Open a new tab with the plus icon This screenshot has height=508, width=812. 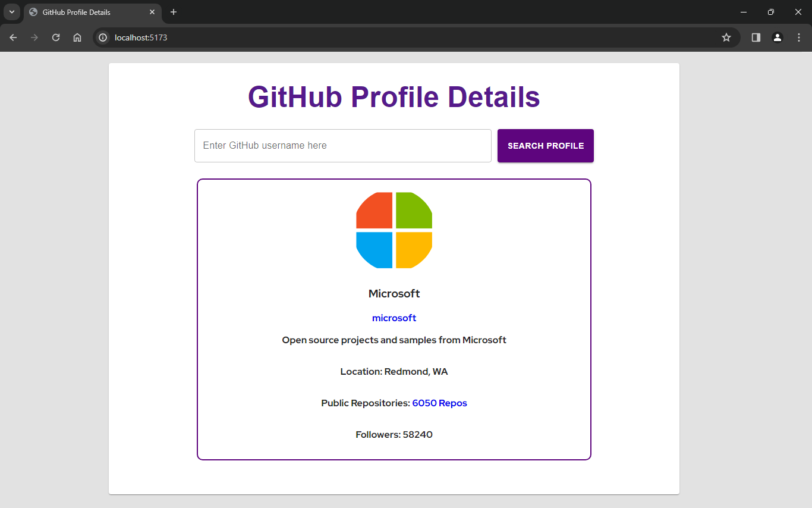pos(174,12)
